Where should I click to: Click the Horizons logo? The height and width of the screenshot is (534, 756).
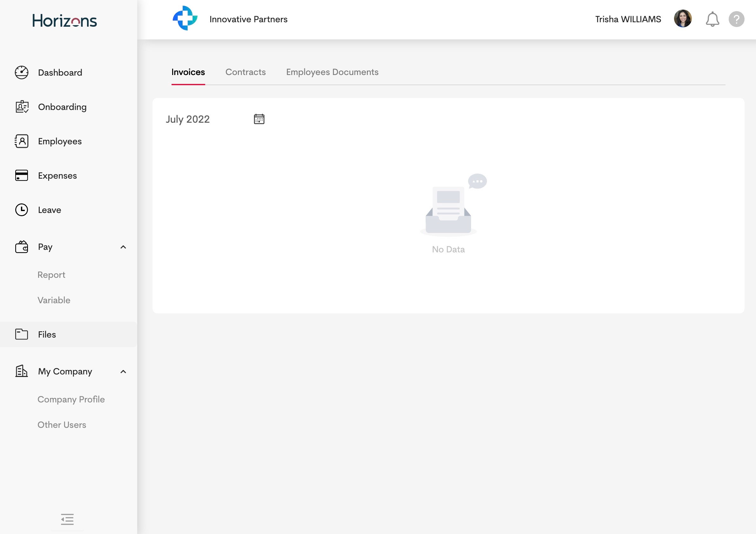click(64, 20)
